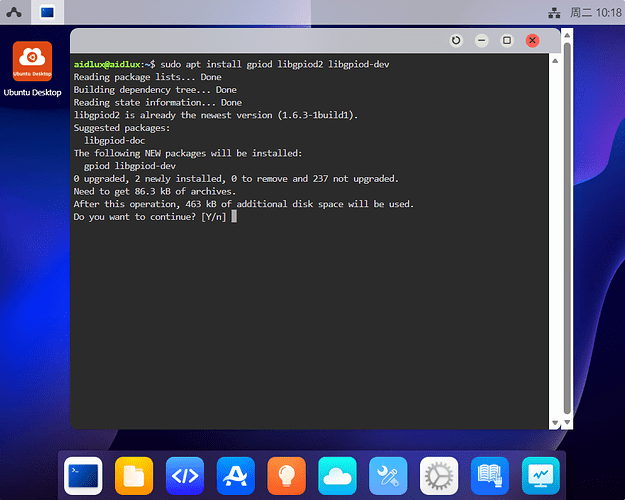625x500 pixels.
Task: Click the orange lightbulb dock icon
Action: pyautogui.click(x=287, y=475)
